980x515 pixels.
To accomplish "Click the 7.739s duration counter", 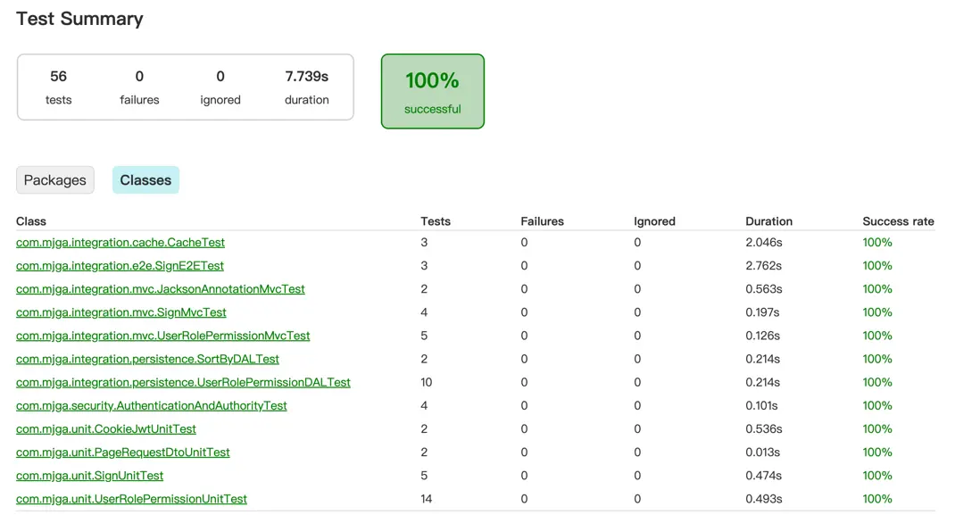I will click(x=307, y=87).
